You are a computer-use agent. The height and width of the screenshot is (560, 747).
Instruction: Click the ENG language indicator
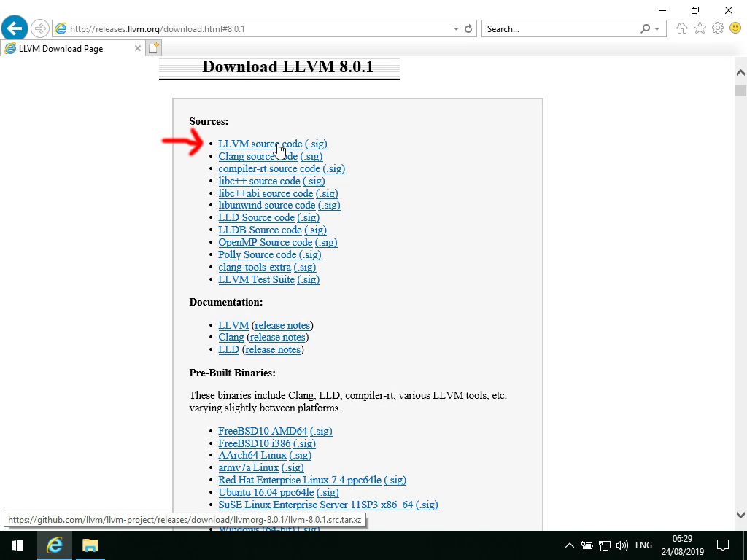[x=643, y=545]
